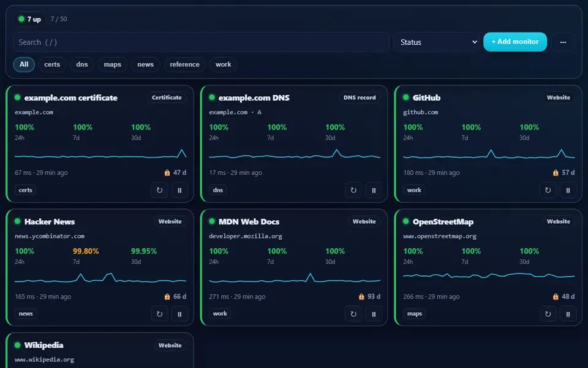Click the example.com DNS status dot
The width and height of the screenshot is (588, 368).
click(x=212, y=98)
